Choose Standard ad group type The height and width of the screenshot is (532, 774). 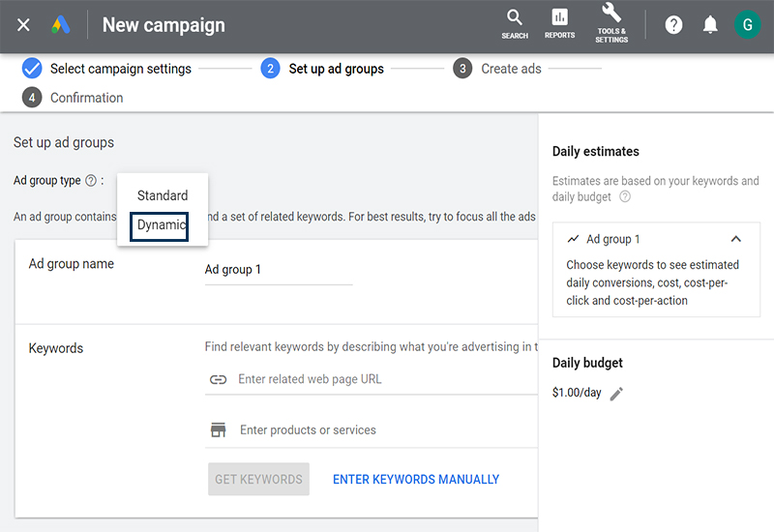163,195
